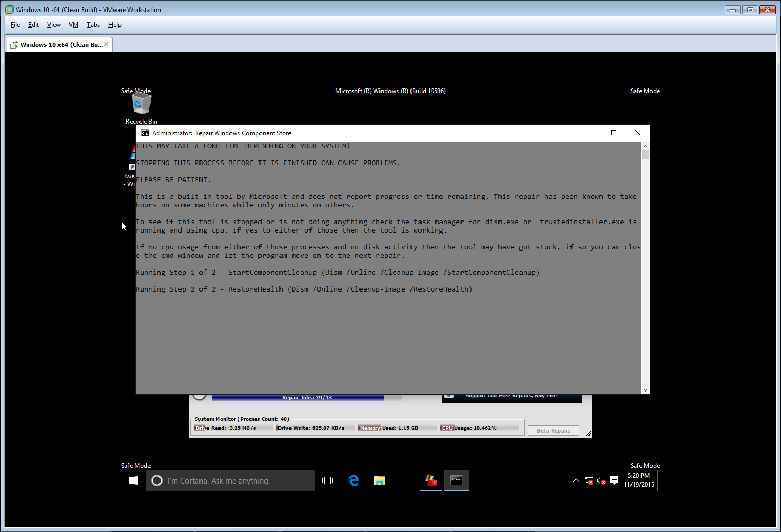Viewport: 781px width, 532px height.
Task: Open the Command Prompt title bar system menu
Action: 145,133
